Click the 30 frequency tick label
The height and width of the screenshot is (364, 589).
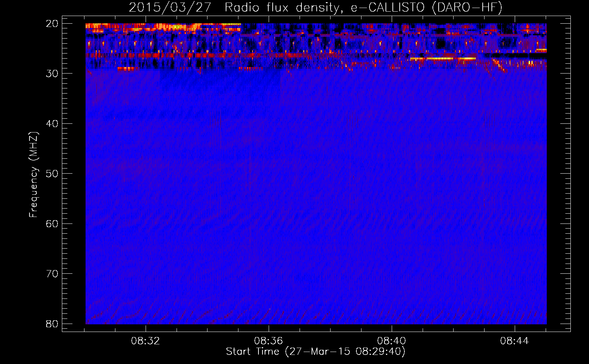pos(52,74)
